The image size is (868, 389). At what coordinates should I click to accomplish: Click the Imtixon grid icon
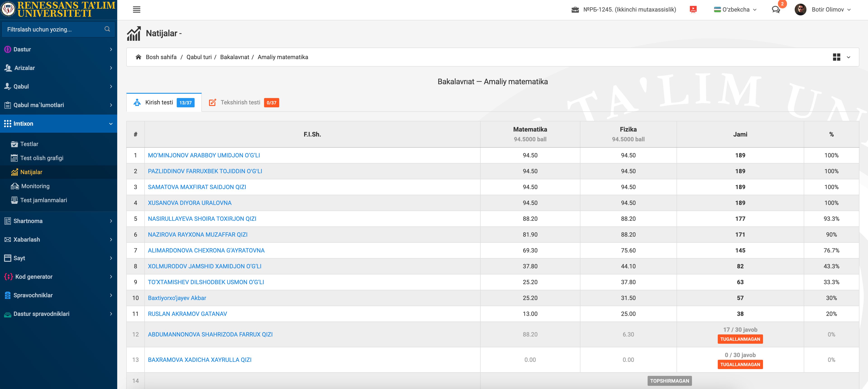[x=7, y=123]
